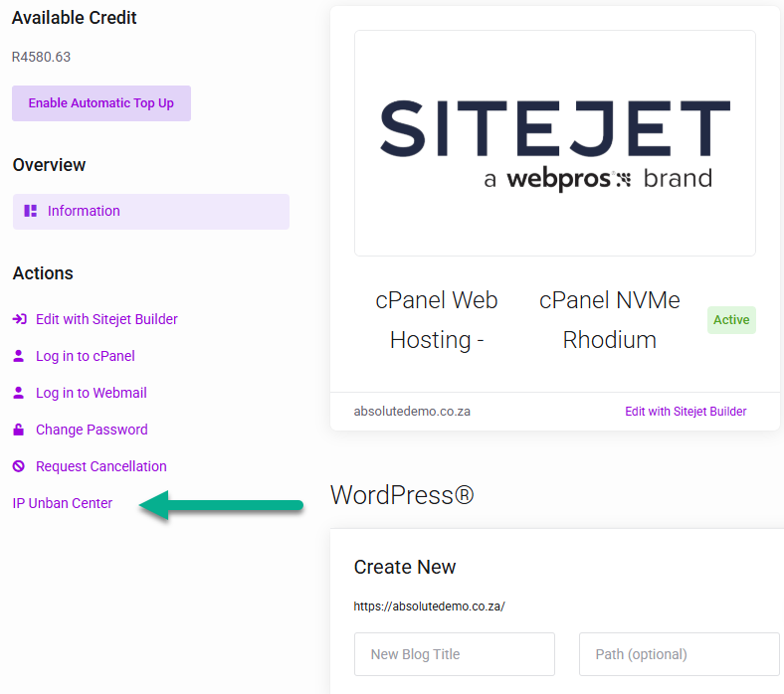Image resolution: width=784 pixels, height=694 pixels.
Task: Click the cPanel Web Hosting heading text
Action: pos(437,320)
